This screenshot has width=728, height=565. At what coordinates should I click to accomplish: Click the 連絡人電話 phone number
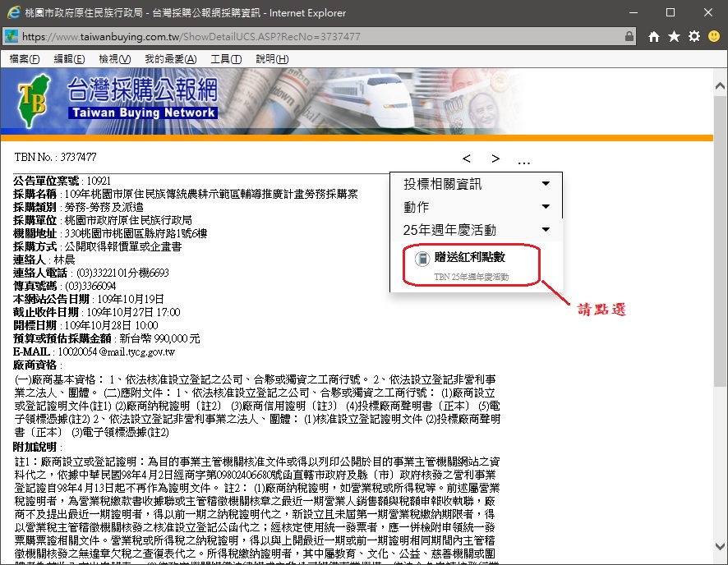click(122, 273)
